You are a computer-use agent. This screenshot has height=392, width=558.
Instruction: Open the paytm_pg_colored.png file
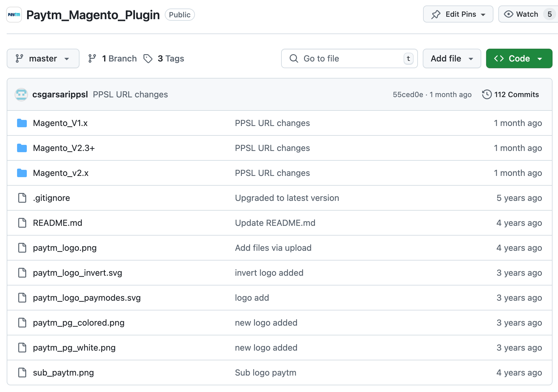click(x=79, y=323)
